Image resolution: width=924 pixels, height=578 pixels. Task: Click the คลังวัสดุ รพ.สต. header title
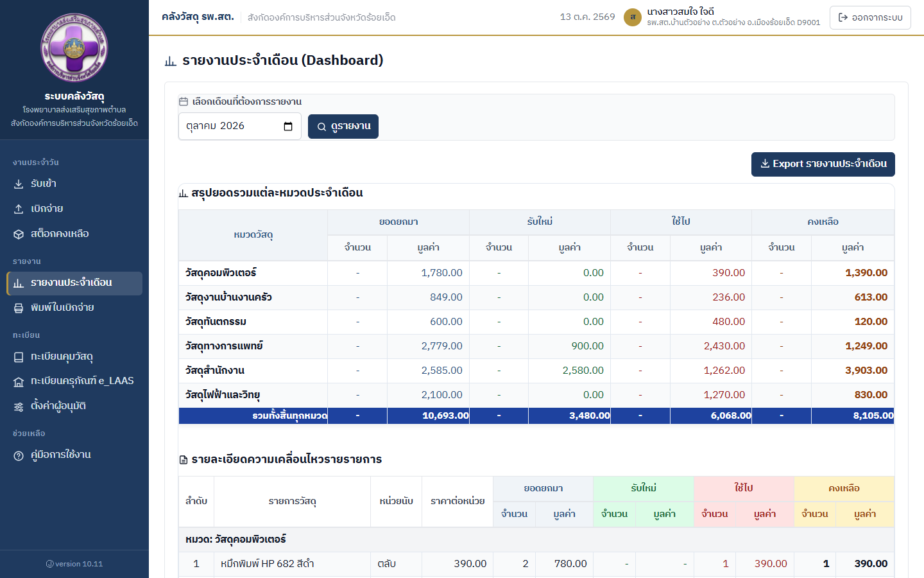(x=198, y=17)
